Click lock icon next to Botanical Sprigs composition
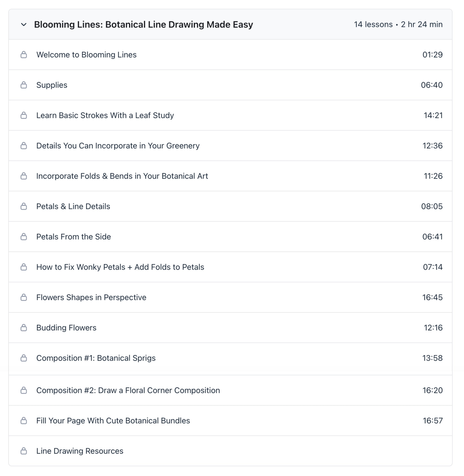The width and height of the screenshot is (464, 476). click(24, 358)
